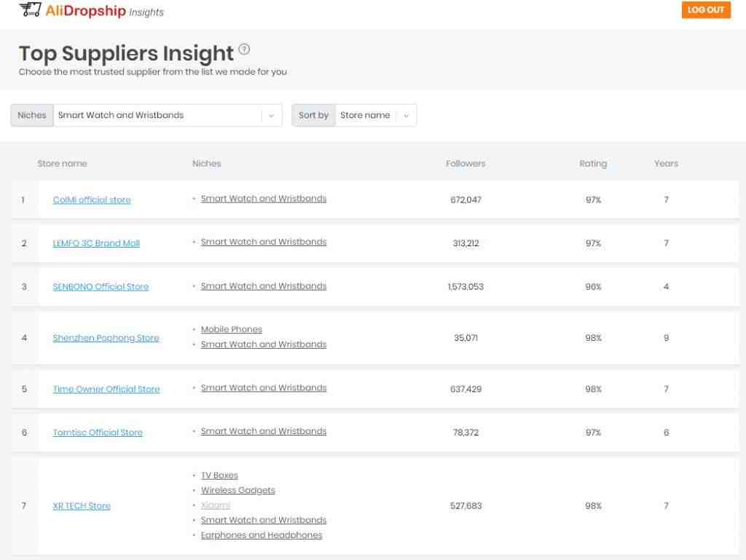
Task: Open Shenzhen Pophong Store link
Action: [x=106, y=338]
